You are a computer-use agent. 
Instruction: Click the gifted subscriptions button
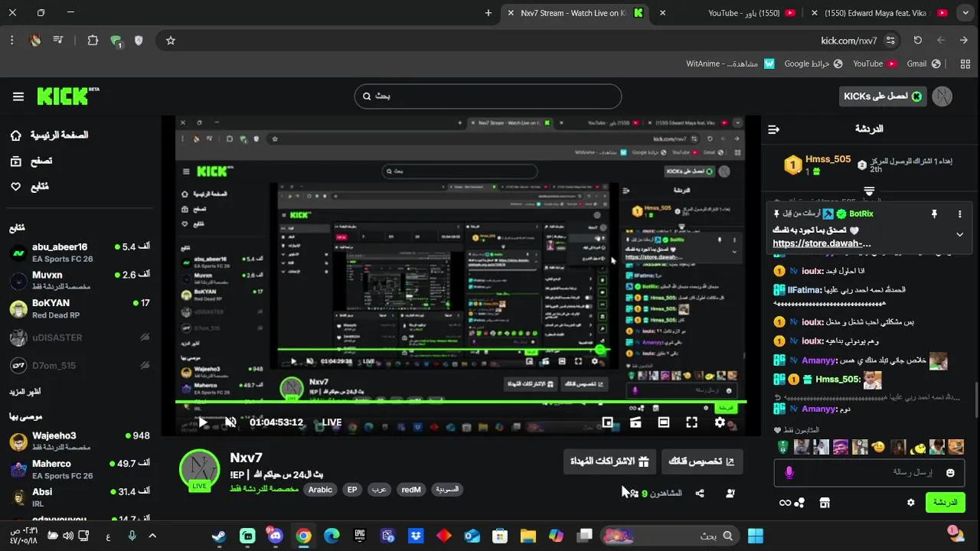tap(609, 461)
